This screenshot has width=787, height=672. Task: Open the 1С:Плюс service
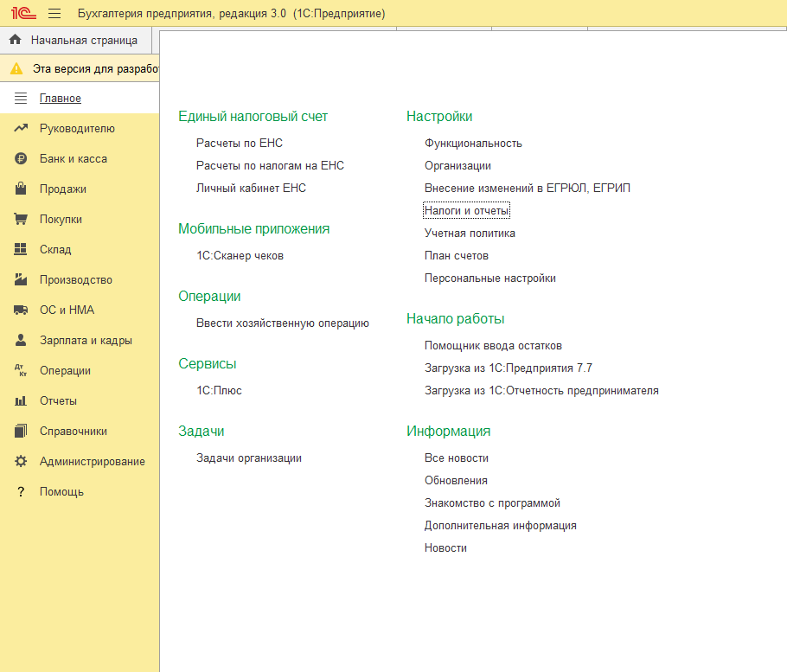tap(219, 390)
